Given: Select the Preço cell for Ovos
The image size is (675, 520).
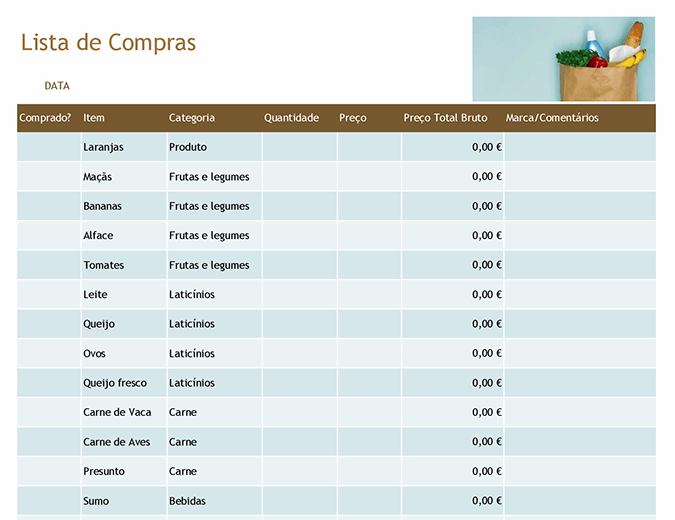Looking at the screenshot, I should pos(369,354).
